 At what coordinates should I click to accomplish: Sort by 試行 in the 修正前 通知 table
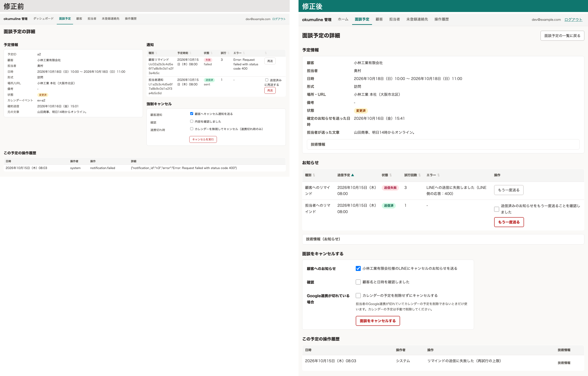pos(225,53)
